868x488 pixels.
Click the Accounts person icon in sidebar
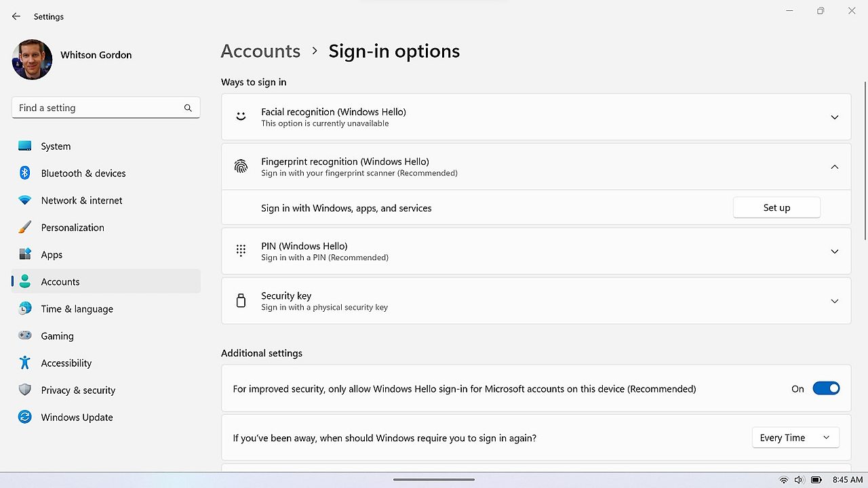(x=25, y=281)
